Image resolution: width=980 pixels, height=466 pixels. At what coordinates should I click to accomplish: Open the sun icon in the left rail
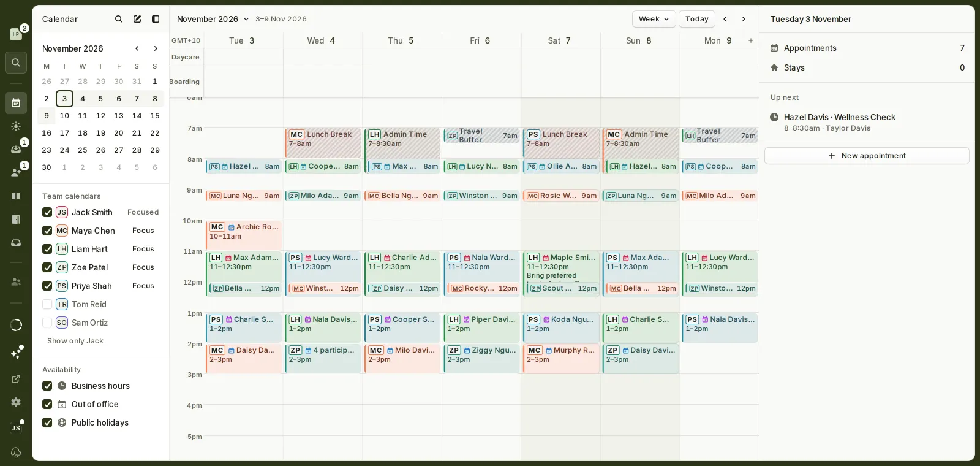16,126
